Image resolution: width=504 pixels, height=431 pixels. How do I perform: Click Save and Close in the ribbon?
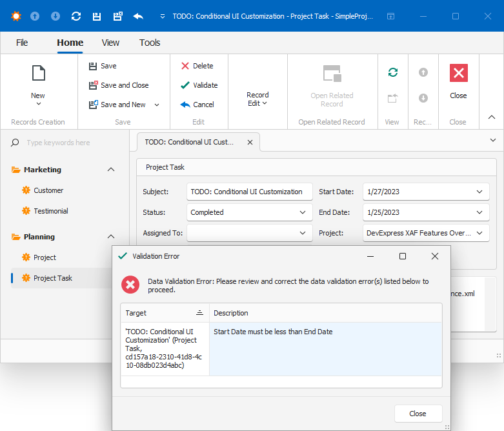[x=119, y=85]
